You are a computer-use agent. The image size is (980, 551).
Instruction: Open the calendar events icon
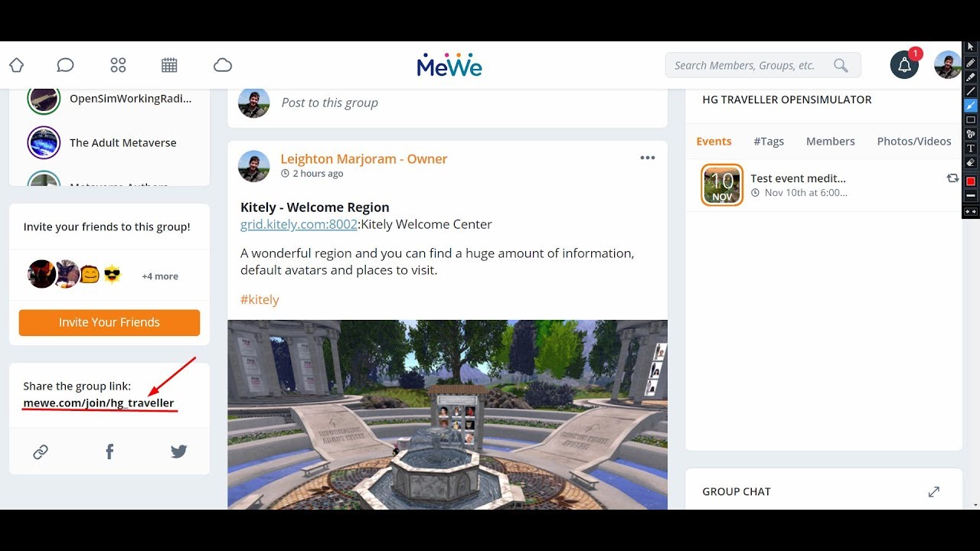tap(169, 65)
